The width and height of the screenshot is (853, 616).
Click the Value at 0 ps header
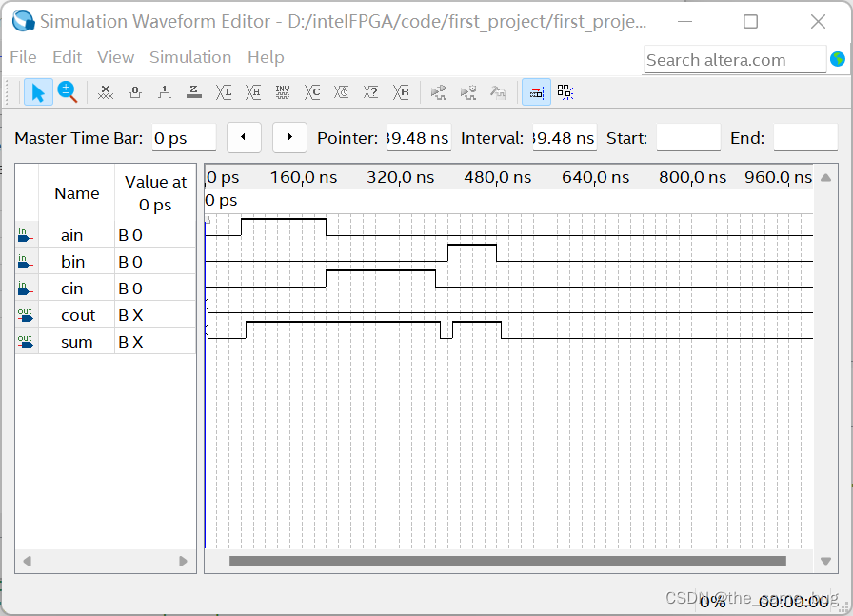155,193
